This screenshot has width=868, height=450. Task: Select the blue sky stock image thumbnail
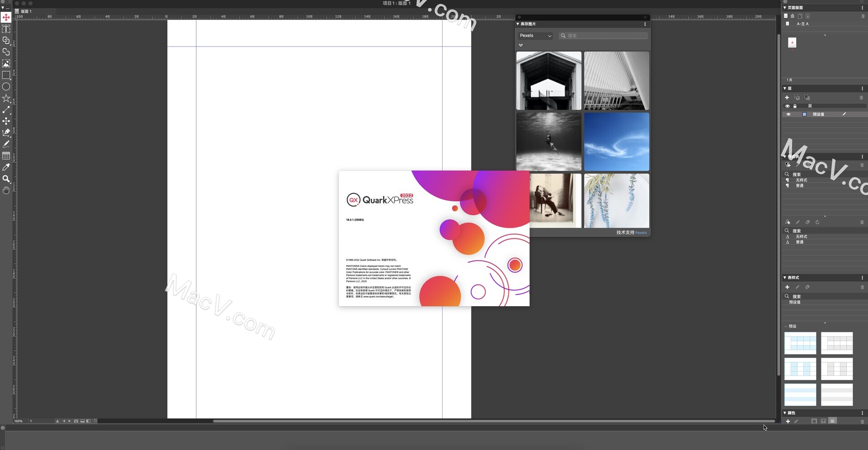pyautogui.click(x=616, y=142)
